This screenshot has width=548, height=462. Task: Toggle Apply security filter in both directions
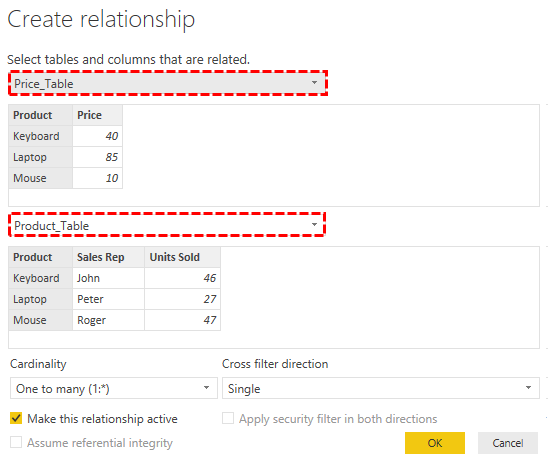pyautogui.click(x=228, y=418)
